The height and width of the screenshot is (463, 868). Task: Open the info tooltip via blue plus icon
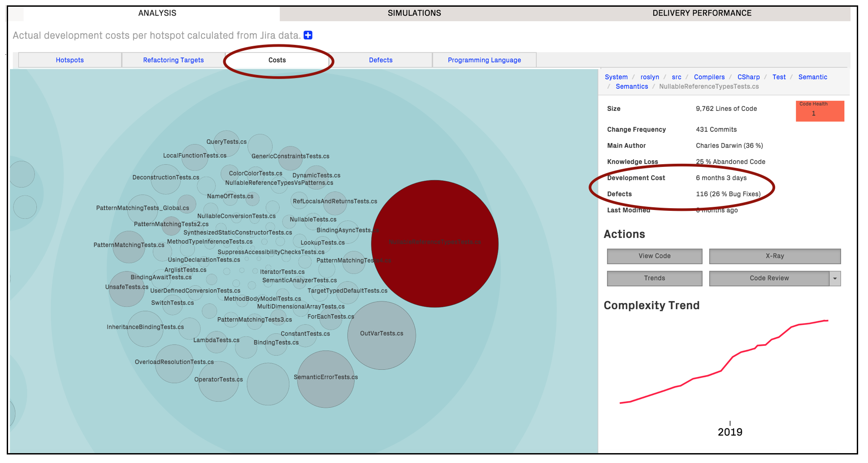click(x=308, y=35)
